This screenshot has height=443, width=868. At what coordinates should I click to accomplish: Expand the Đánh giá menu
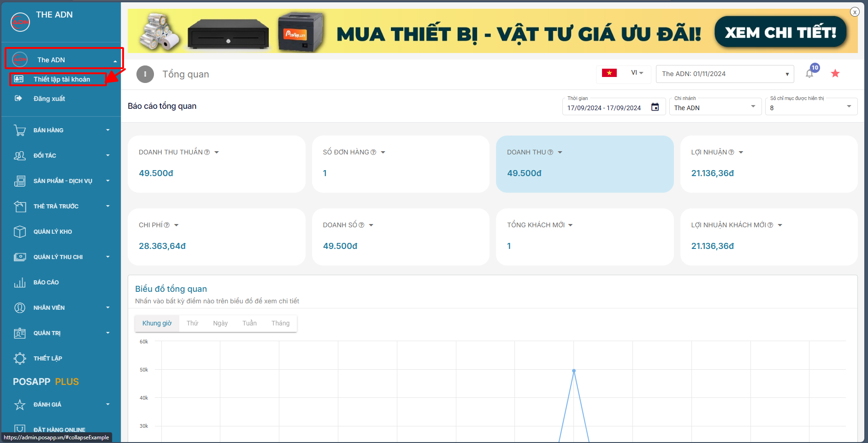(x=108, y=405)
